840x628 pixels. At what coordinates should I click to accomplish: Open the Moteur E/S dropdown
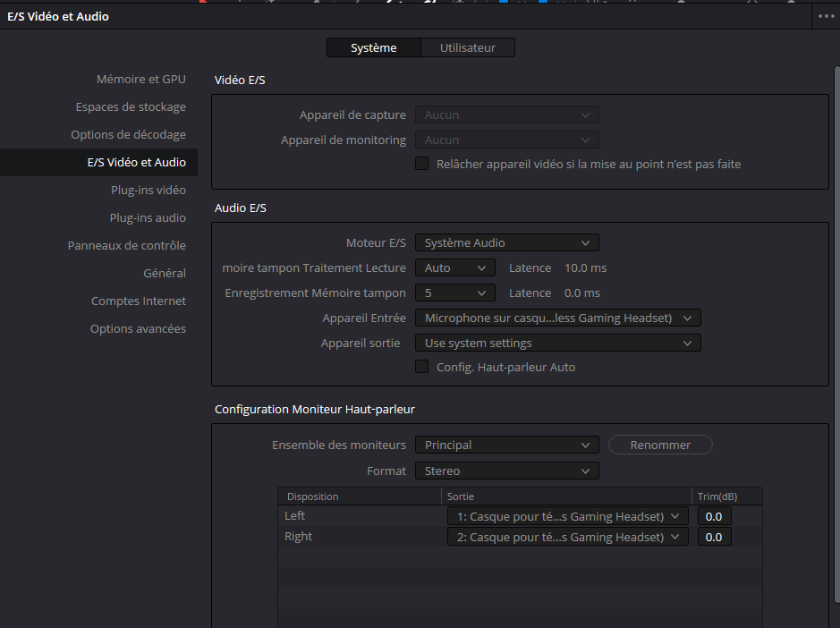click(x=506, y=242)
